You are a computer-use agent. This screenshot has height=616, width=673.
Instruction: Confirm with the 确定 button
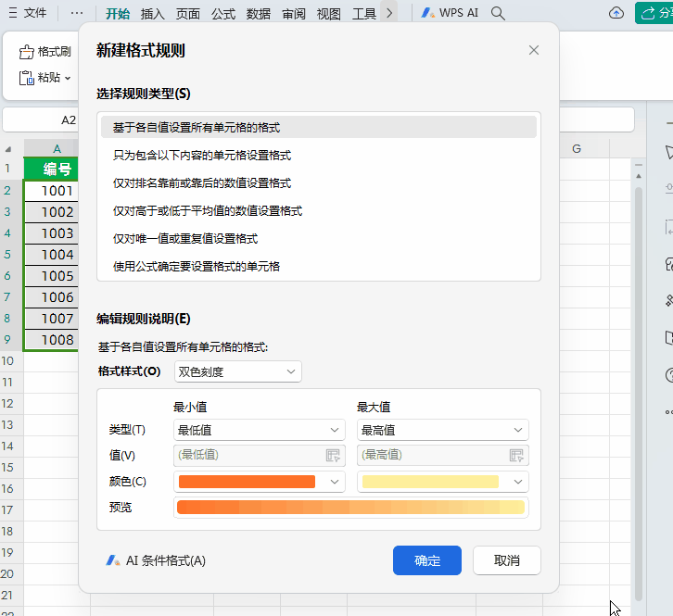[x=427, y=560]
